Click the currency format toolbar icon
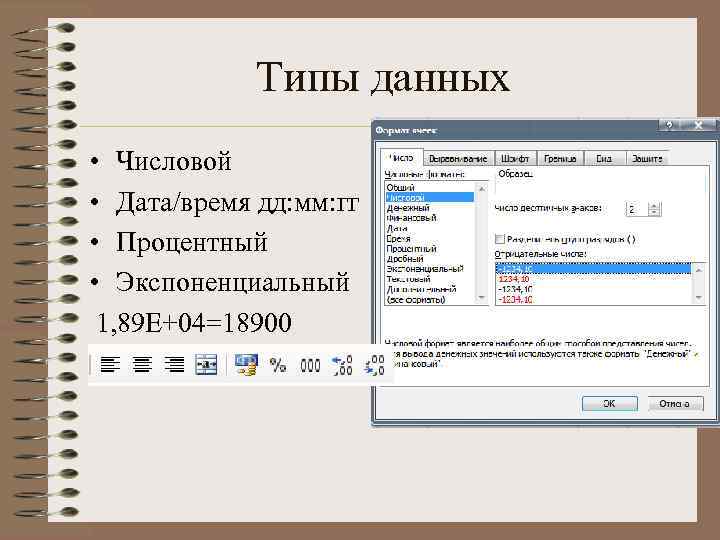The height and width of the screenshot is (540, 720). 247,365
